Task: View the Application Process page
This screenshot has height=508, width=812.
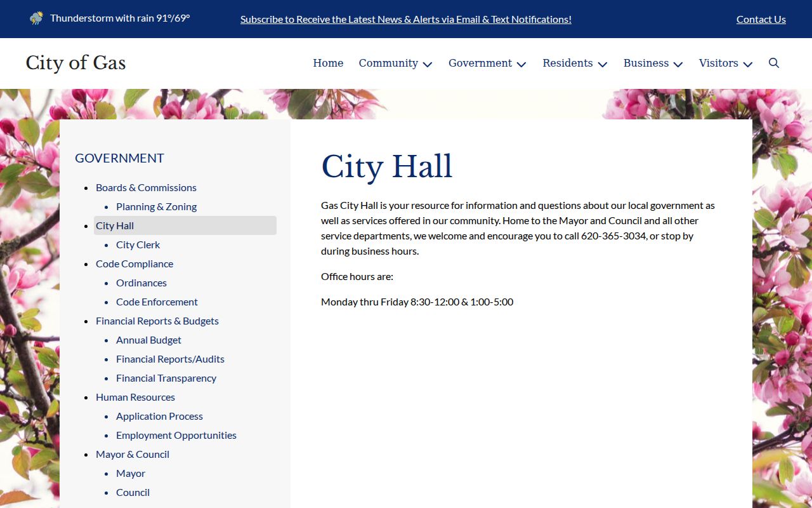Action: (159, 416)
